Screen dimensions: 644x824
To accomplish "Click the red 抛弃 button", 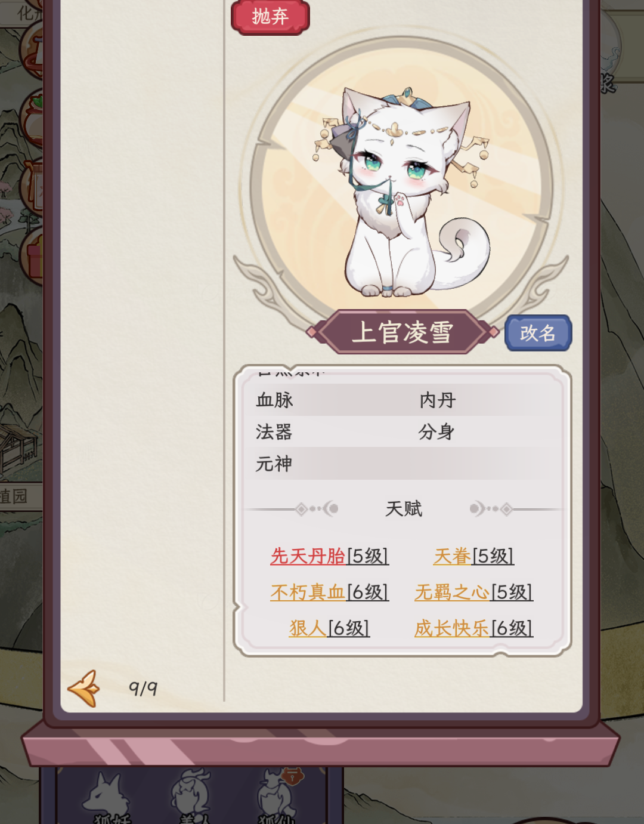I will (270, 17).
